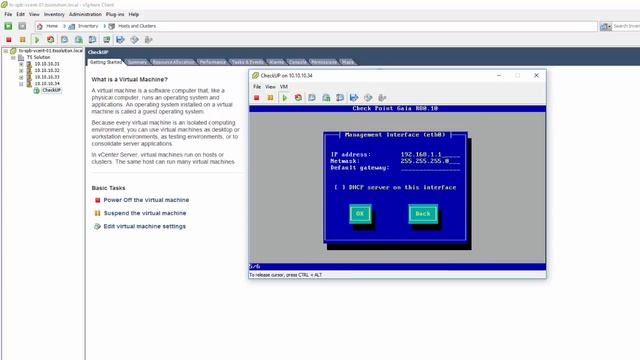Screen dimensions: 640x360
Task: Open the File menu in console window
Action: (x=257, y=87)
